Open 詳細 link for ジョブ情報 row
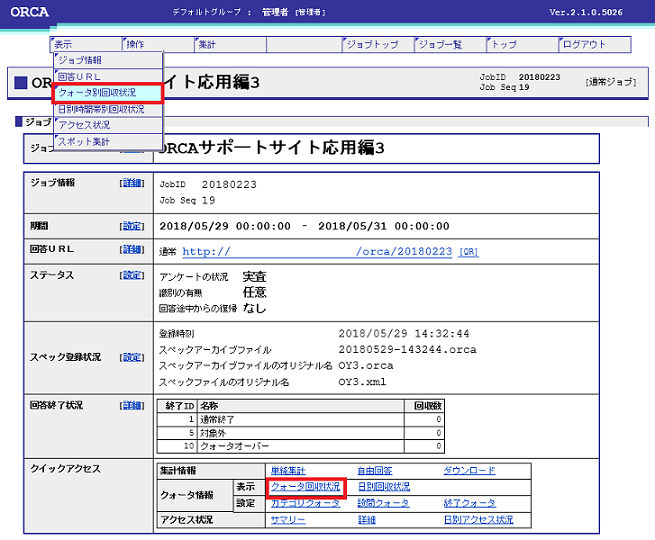 pyautogui.click(x=132, y=183)
